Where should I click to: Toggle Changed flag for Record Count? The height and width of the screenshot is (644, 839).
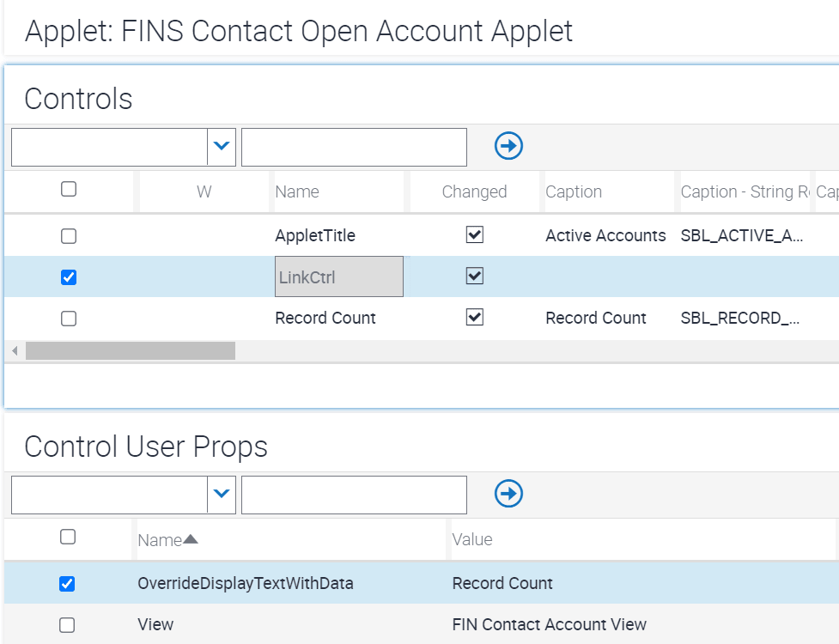point(475,317)
